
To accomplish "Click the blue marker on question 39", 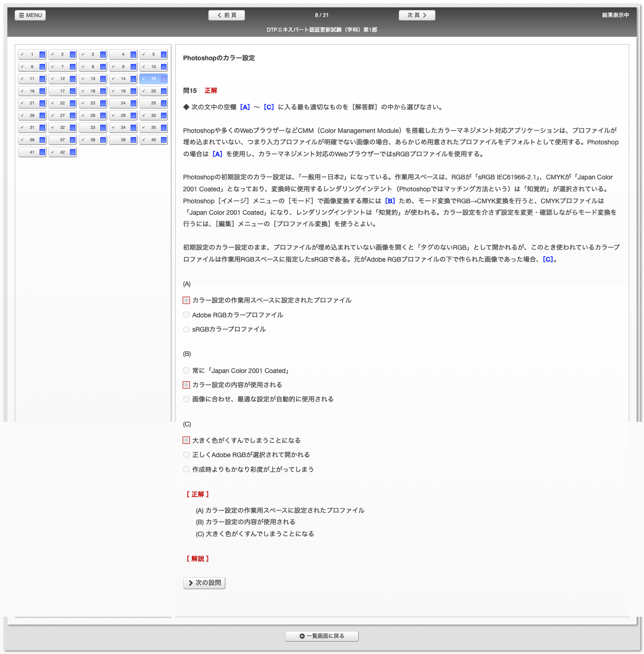I will [x=133, y=140].
